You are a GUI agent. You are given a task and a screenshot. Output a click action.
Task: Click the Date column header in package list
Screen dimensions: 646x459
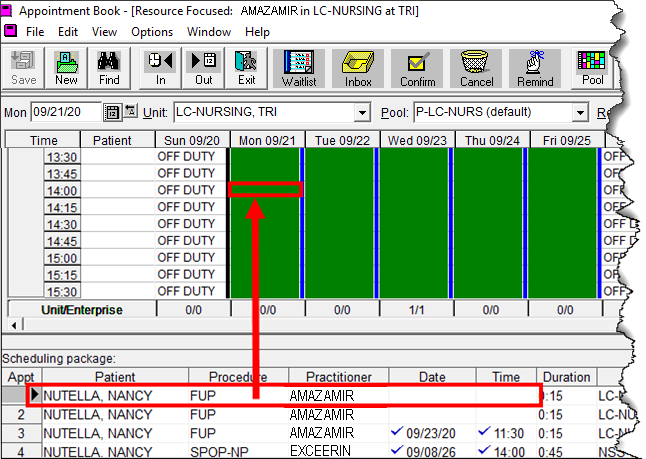coord(432,377)
